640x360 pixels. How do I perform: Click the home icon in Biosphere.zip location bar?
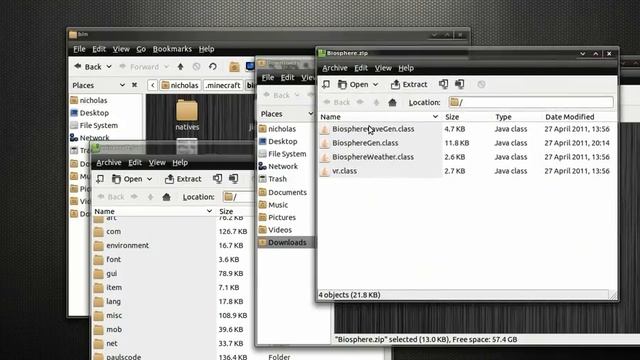click(x=392, y=102)
